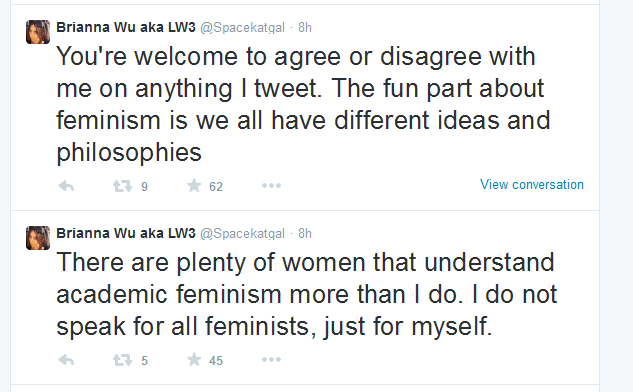Reply to the 'academic feminism' tweet
This screenshot has height=392, width=633.
(66, 360)
